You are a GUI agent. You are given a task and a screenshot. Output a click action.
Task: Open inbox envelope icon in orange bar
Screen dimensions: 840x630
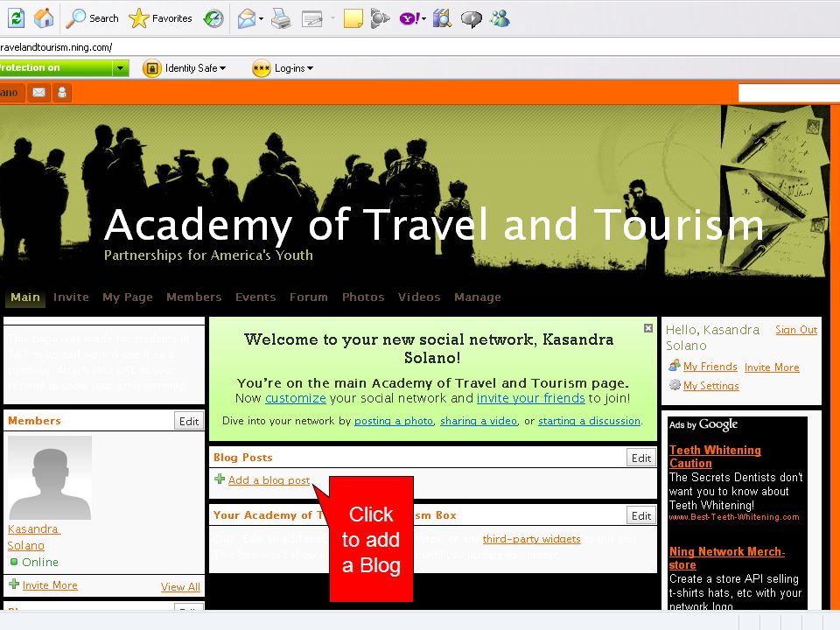38,93
